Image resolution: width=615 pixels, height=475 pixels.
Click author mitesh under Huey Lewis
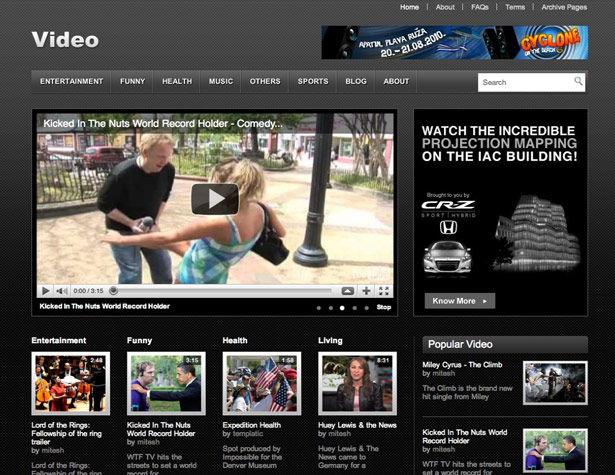340,434
